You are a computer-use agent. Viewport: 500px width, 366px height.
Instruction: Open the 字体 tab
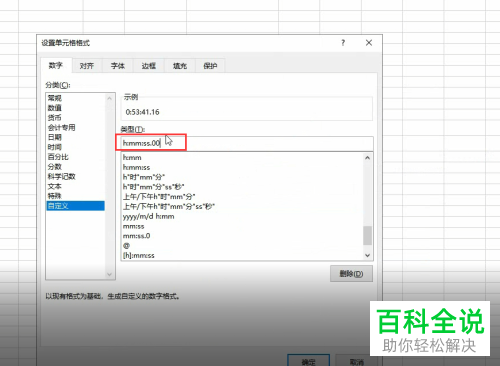pyautogui.click(x=118, y=66)
